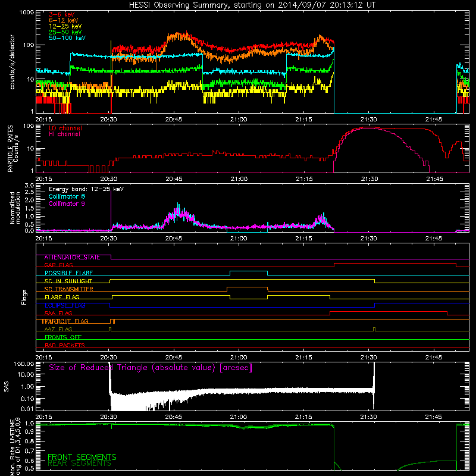Select the REAR SEGMENTS legend label
476x476 pixels.
(80, 464)
